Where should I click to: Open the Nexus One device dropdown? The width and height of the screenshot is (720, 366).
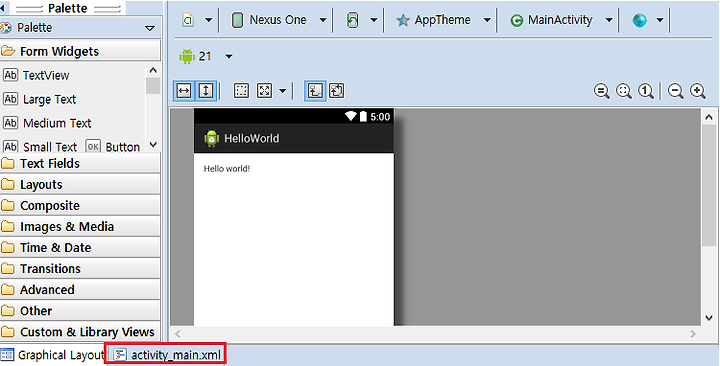(322, 20)
